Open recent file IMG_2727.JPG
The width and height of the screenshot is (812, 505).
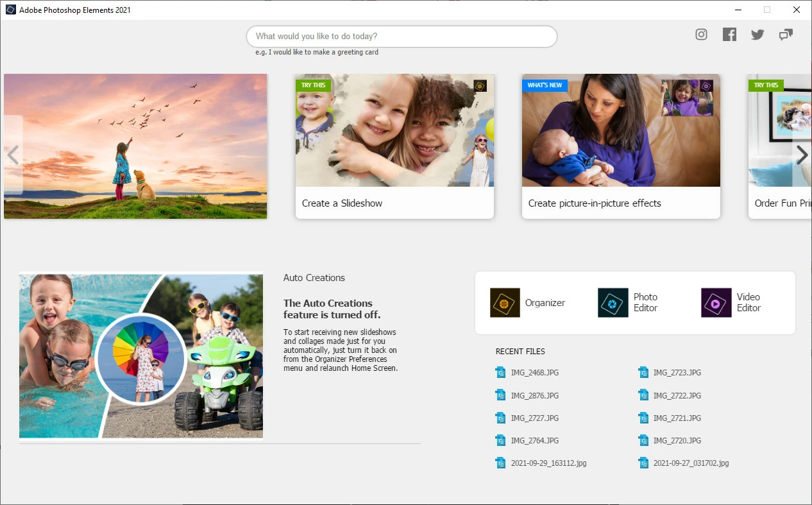(x=535, y=418)
